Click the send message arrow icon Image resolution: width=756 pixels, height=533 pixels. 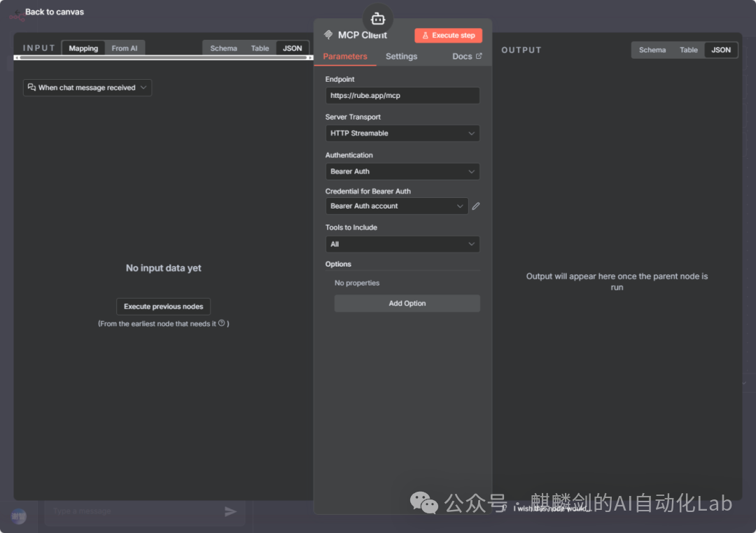231,511
